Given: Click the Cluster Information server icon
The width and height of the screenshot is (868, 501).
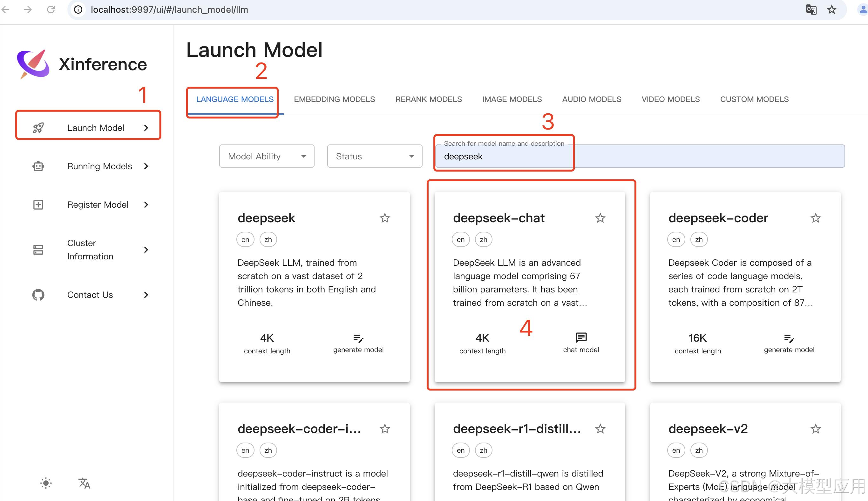Looking at the screenshot, I should tap(38, 250).
